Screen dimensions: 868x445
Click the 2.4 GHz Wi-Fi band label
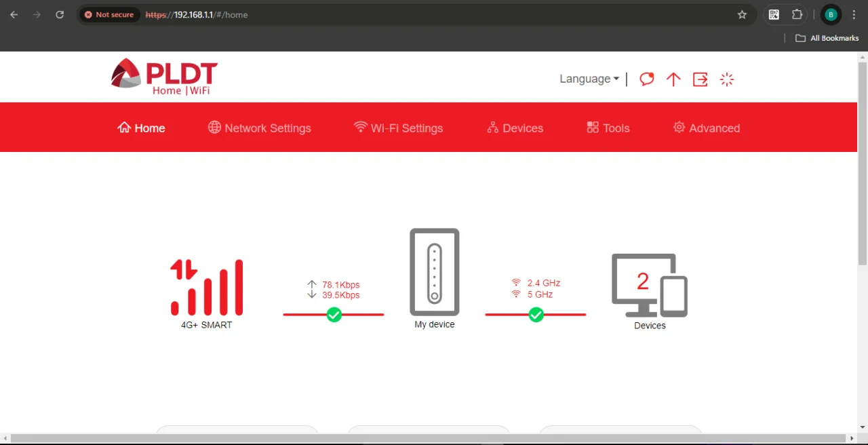pos(544,283)
